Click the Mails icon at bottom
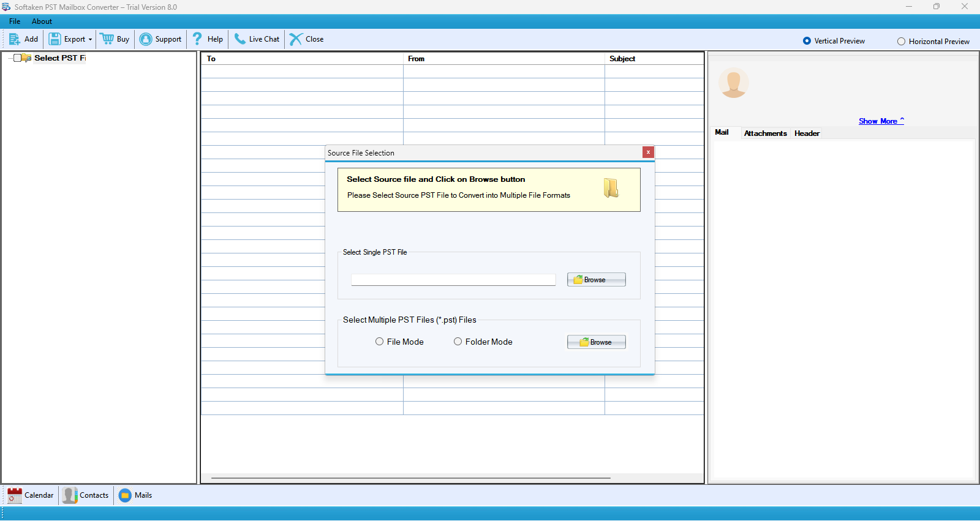This screenshot has width=980, height=521. [125, 495]
